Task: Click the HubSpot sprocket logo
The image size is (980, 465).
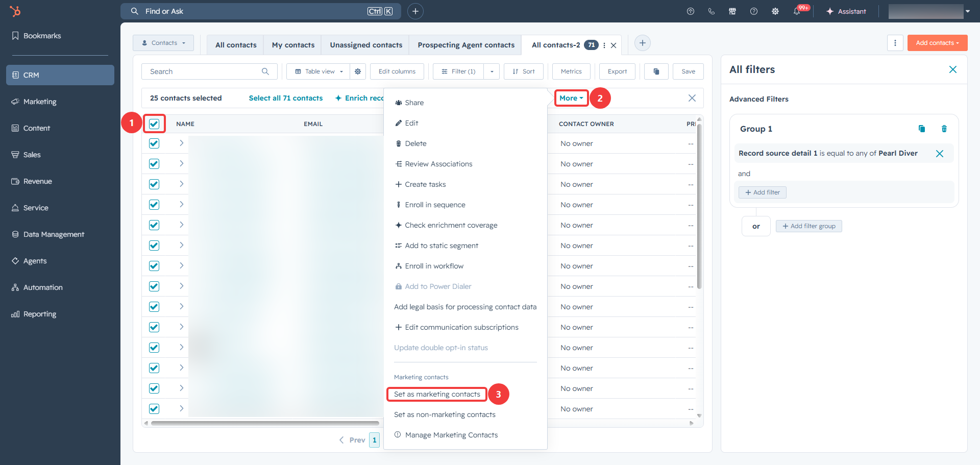Action: pyautogui.click(x=15, y=11)
